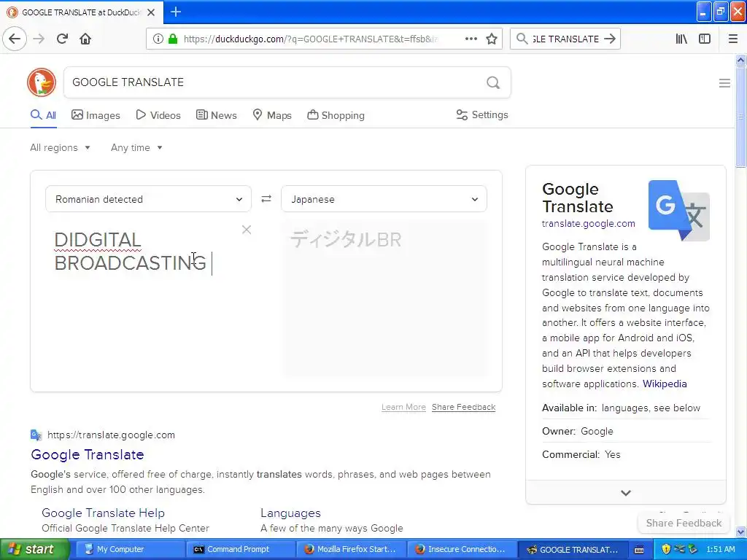The height and width of the screenshot is (560, 747).
Task: Select the All search tab
Action: (43, 115)
